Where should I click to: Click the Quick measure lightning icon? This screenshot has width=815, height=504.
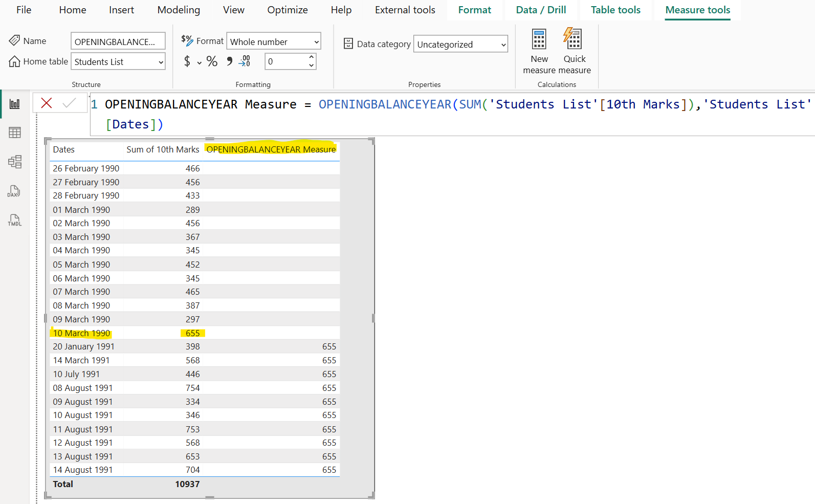pyautogui.click(x=573, y=39)
